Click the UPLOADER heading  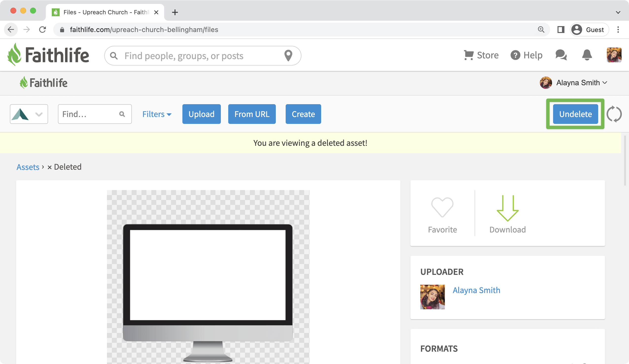pos(442,272)
